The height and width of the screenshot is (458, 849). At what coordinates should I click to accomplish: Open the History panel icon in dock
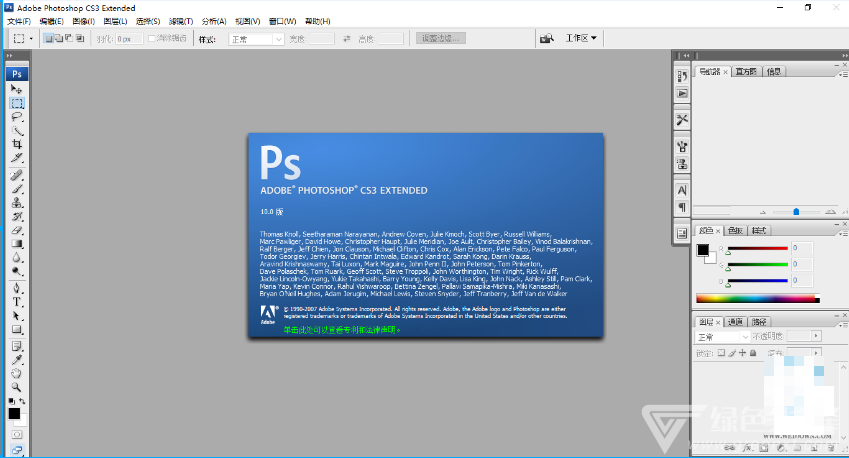coord(682,77)
